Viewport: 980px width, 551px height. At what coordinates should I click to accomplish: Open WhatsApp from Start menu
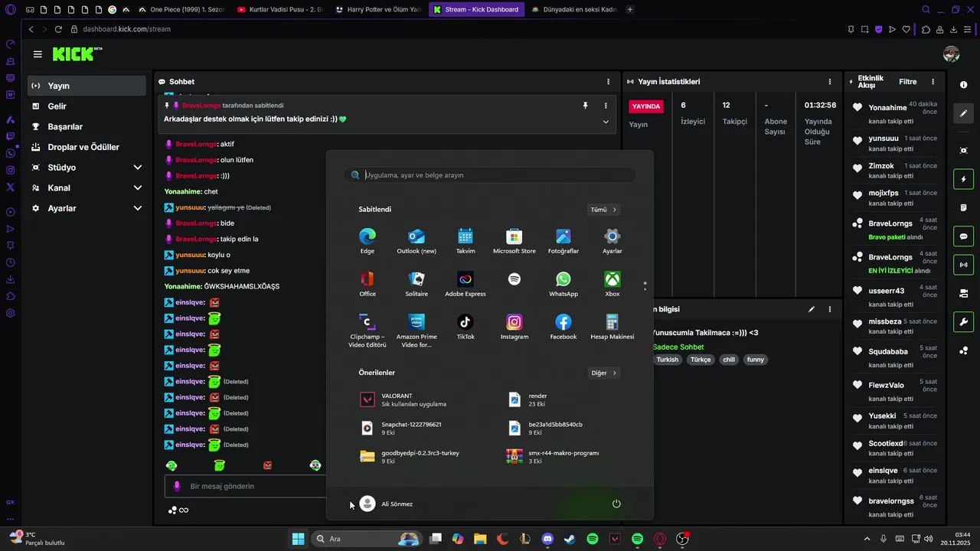pos(563,283)
